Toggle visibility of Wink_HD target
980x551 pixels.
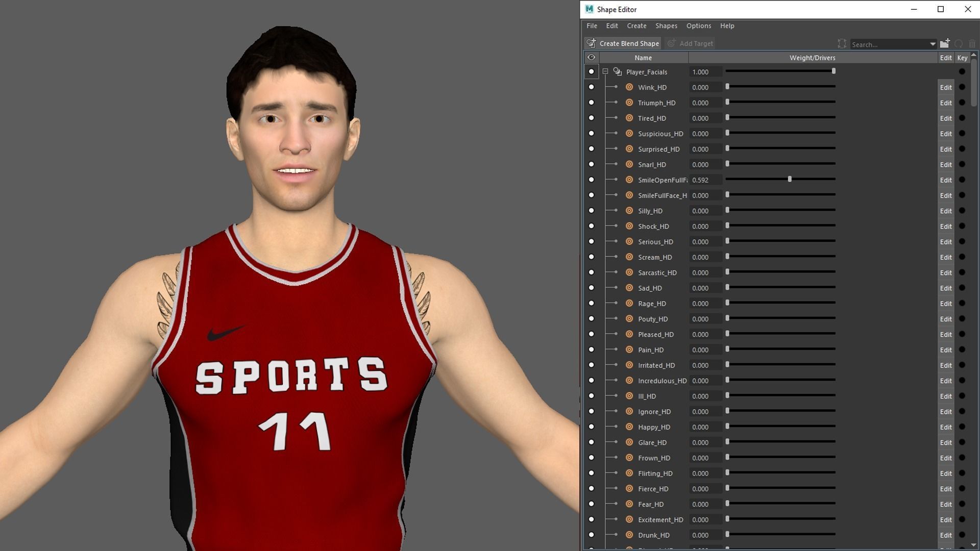[591, 87]
